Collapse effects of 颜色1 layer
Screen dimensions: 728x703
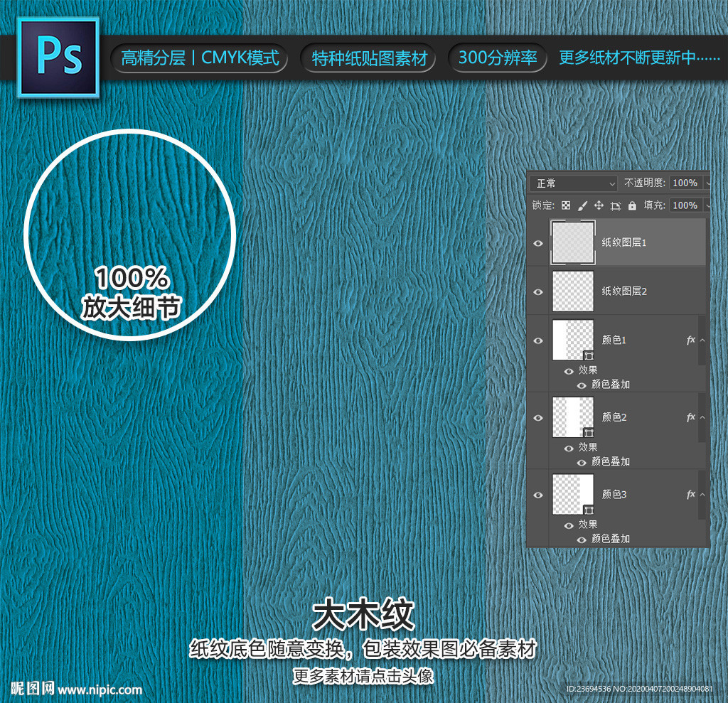pyautogui.click(x=702, y=340)
